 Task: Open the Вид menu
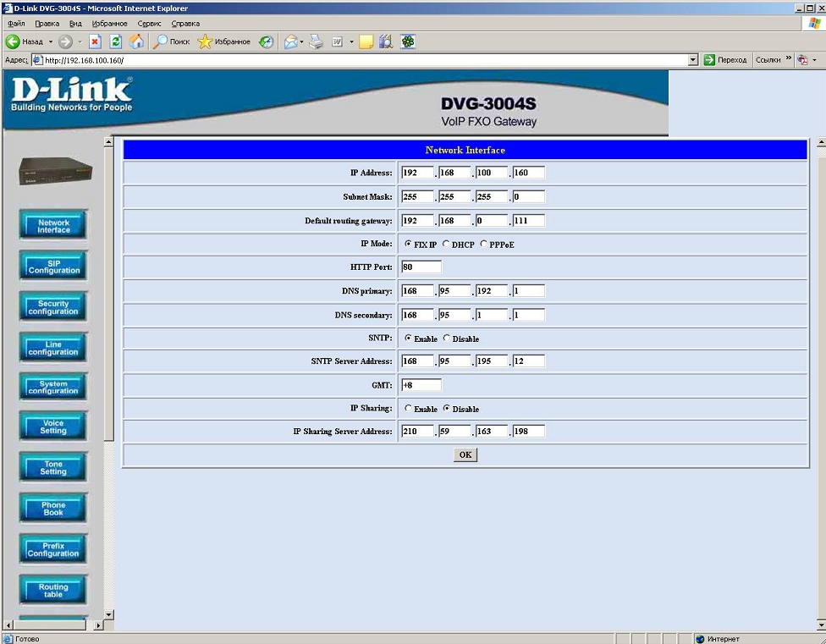click(75, 24)
